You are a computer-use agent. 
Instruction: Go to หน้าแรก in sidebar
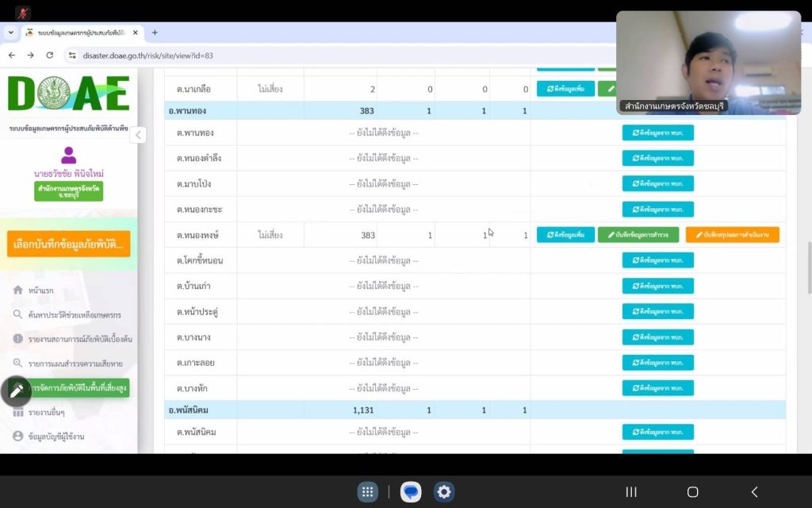pos(40,291)
